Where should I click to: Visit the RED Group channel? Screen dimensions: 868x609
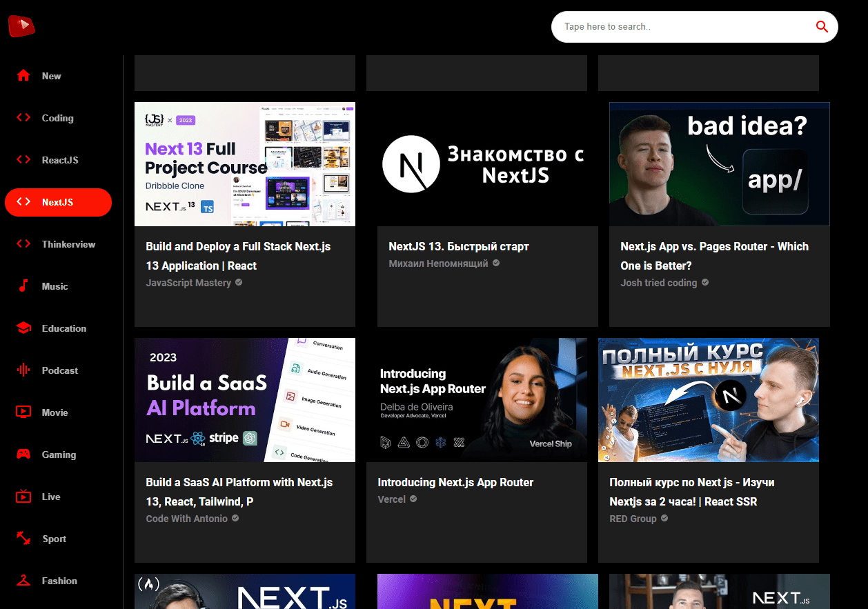[633, 519]
